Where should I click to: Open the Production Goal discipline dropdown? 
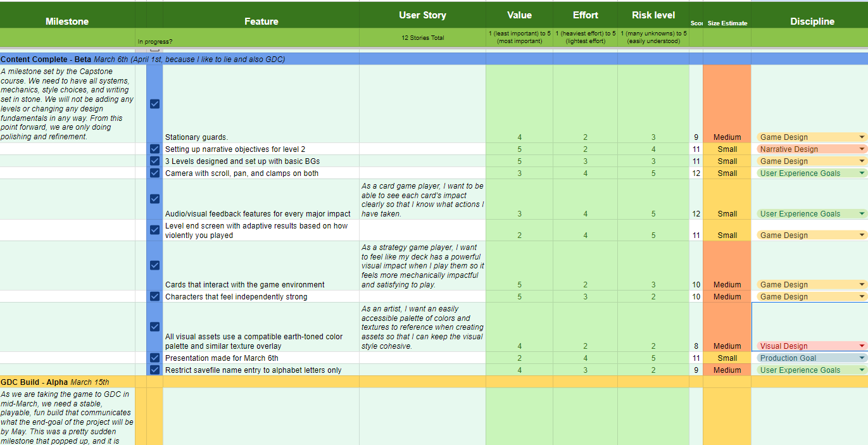coord(862,358)
